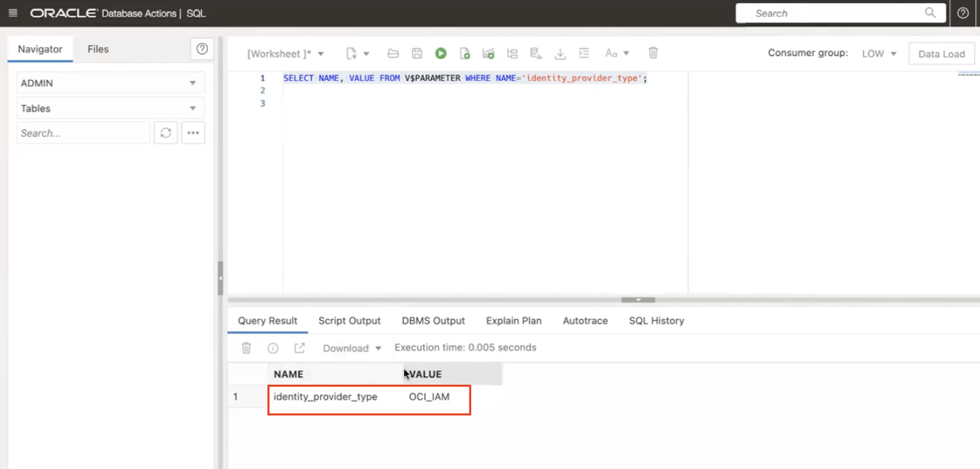Click the Save worksheet icon

(x=417, y=53)
